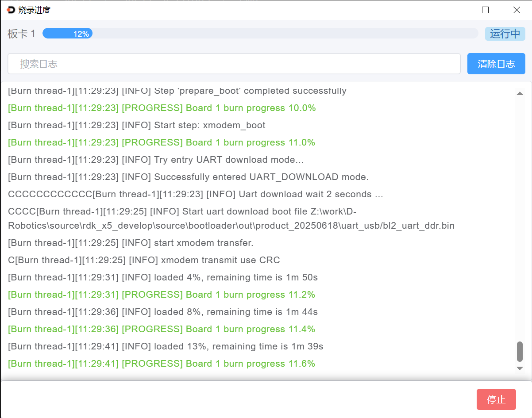Image resolution: width=532 pixels, height=418 pixels.
Task: Click the 12% burn progress bar
Action: tap(260, 34)
